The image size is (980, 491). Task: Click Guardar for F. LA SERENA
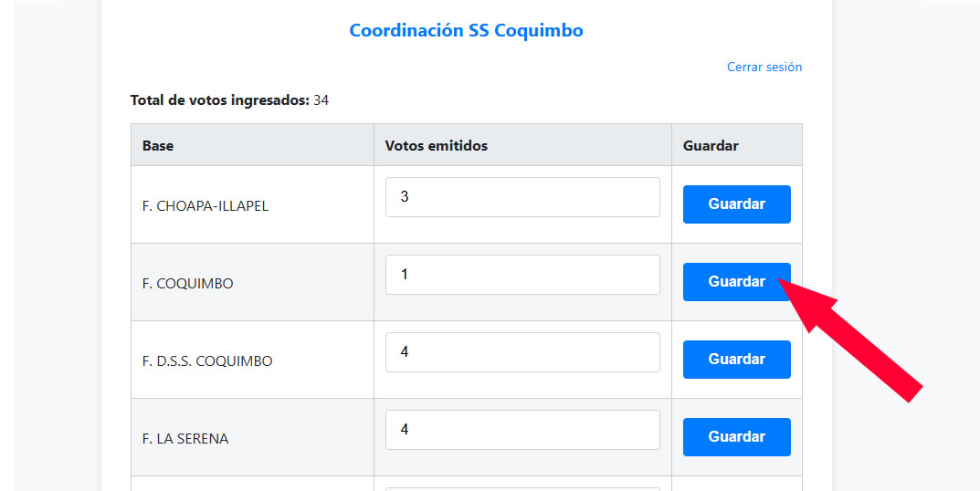[x=736, y=437]
